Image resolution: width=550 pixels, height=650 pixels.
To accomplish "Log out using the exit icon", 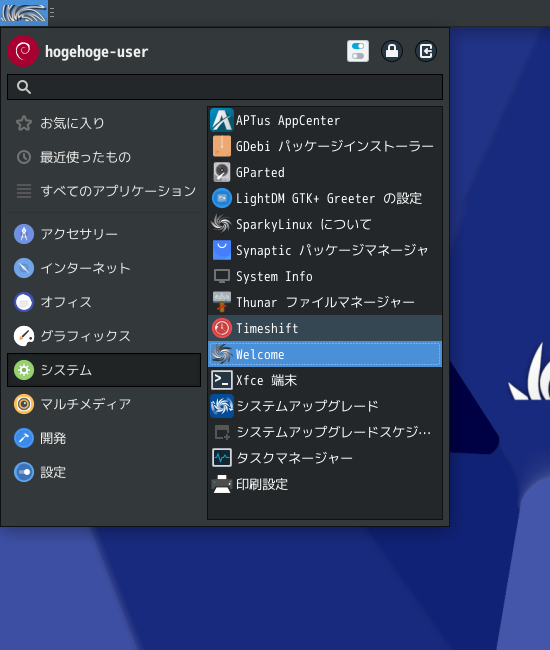I will [426, 51].
